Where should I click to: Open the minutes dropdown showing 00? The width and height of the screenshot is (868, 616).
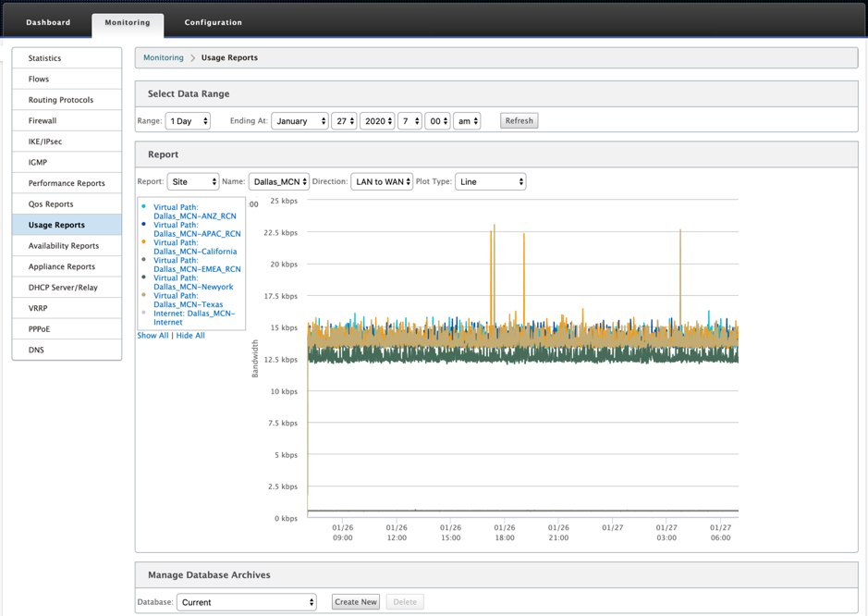[x=437, y=121]
